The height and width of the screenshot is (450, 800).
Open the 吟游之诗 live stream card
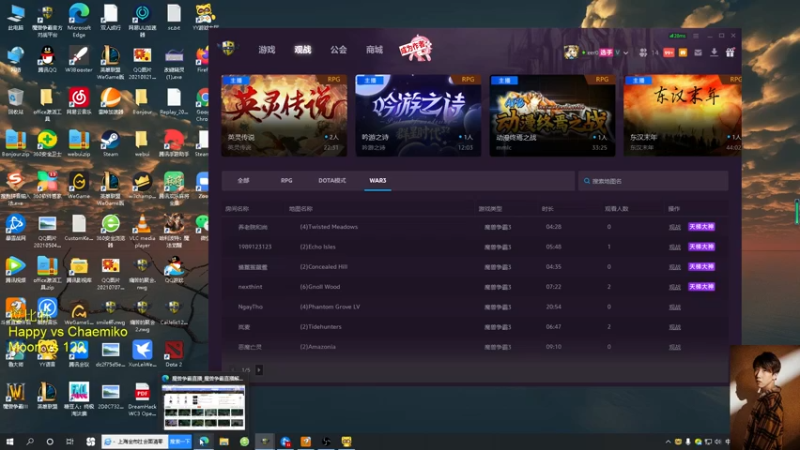[418, 115]
